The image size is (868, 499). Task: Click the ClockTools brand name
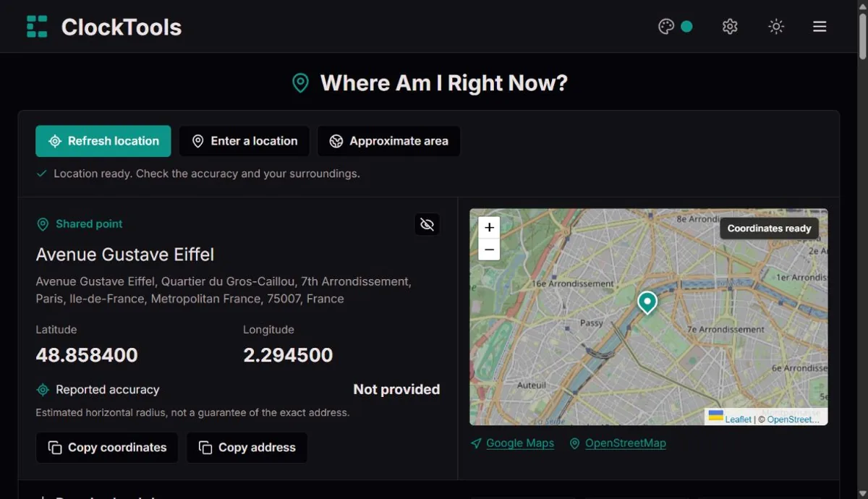pos(122,27)
